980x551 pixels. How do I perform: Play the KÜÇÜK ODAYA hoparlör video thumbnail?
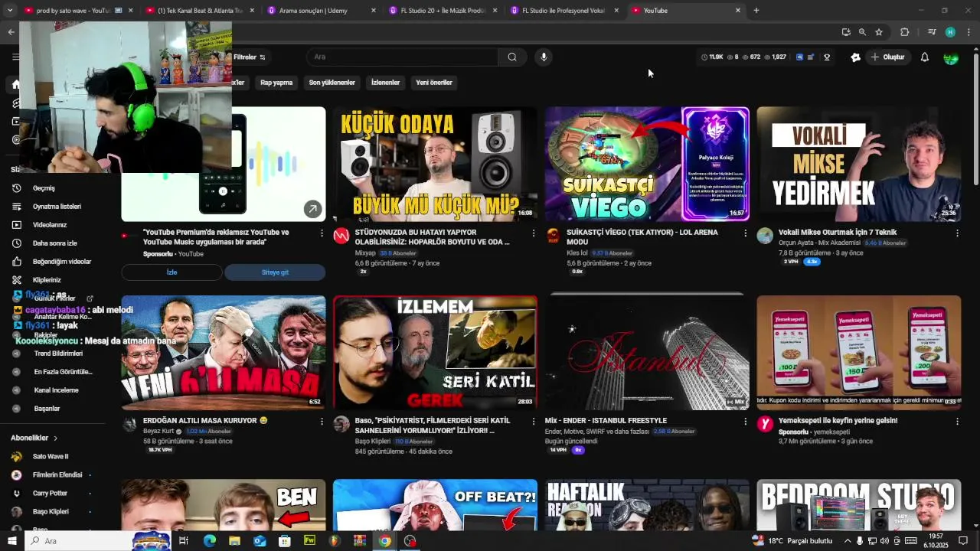point(435,164)
